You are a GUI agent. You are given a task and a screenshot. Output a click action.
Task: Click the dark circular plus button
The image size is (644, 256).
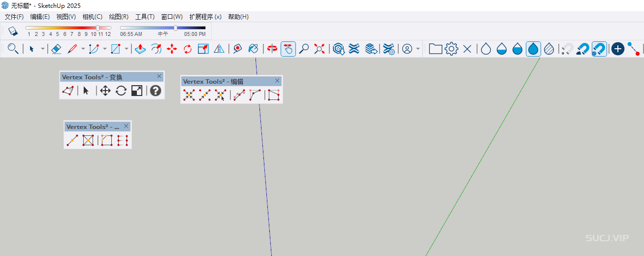(x=618, y=49)
